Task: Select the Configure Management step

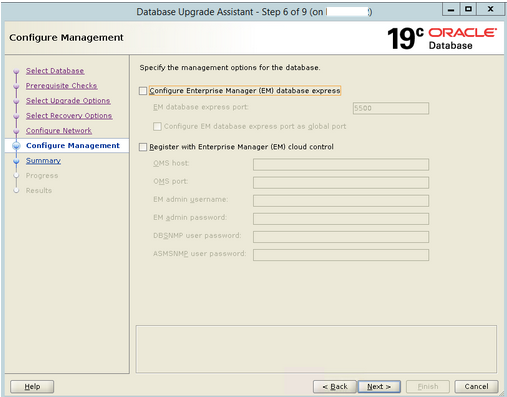Action: 73,146
